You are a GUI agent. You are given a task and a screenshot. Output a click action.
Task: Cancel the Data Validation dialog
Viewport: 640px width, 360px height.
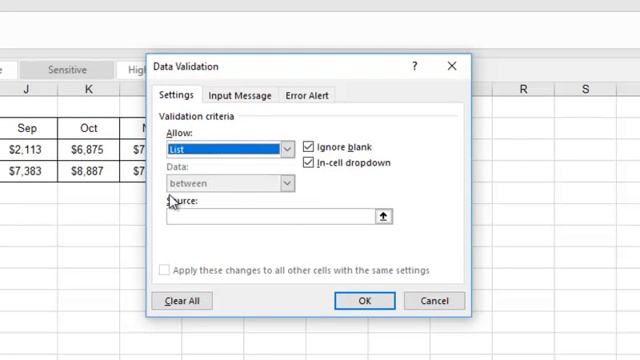434,301
